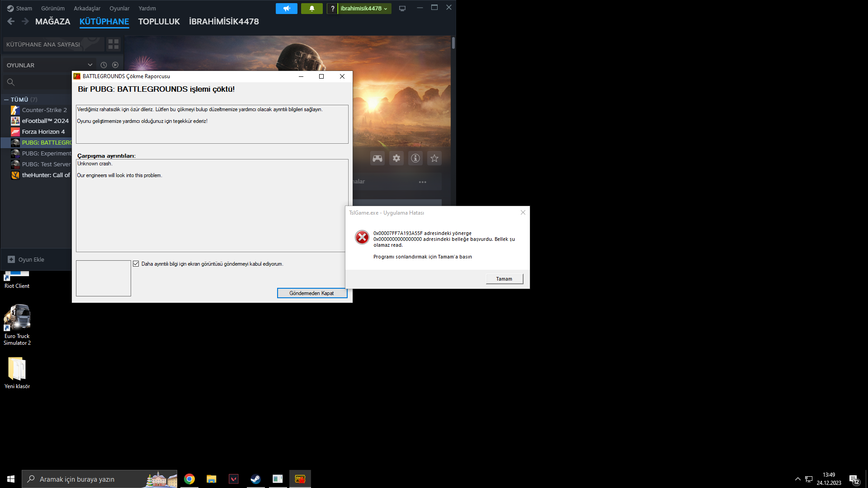Sort games by recent activity clock icon
Image resolution: width=868 pixels, height=488 pixels.
click(104, 65)
